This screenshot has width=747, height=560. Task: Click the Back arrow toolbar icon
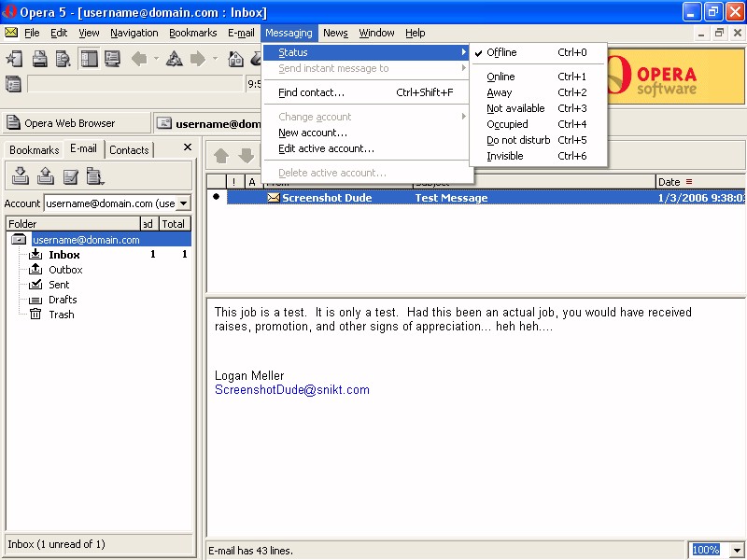pyautogui.click(x=139, y=59)
